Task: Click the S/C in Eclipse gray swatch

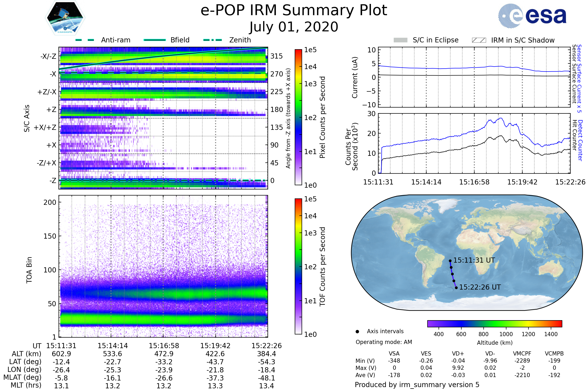Action: tap(400, 40)
